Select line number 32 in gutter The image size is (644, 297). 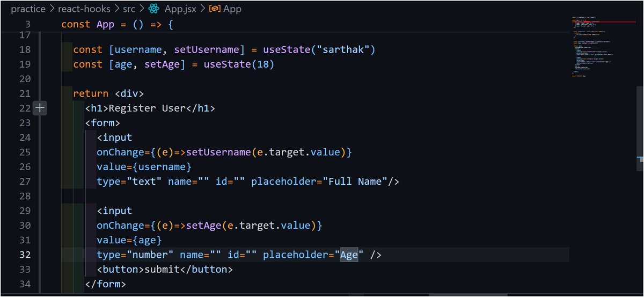pyautogui.click(x=25, y=255)
